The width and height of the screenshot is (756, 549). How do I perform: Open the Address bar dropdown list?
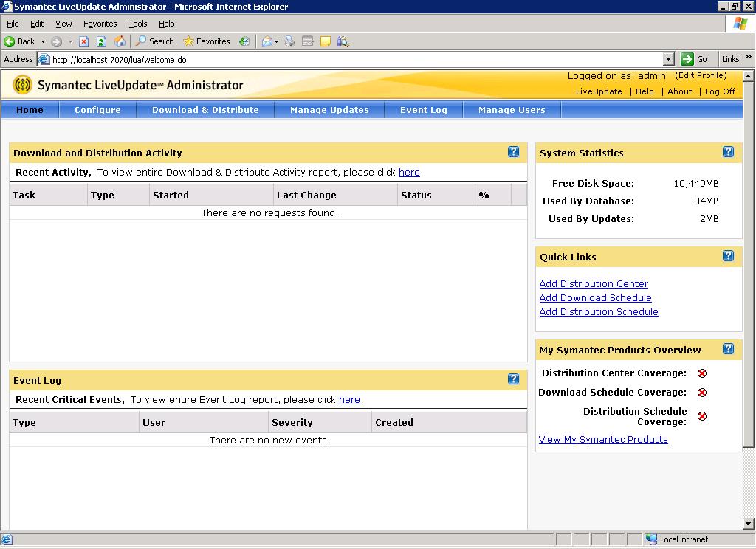click(x=667, y=58)
